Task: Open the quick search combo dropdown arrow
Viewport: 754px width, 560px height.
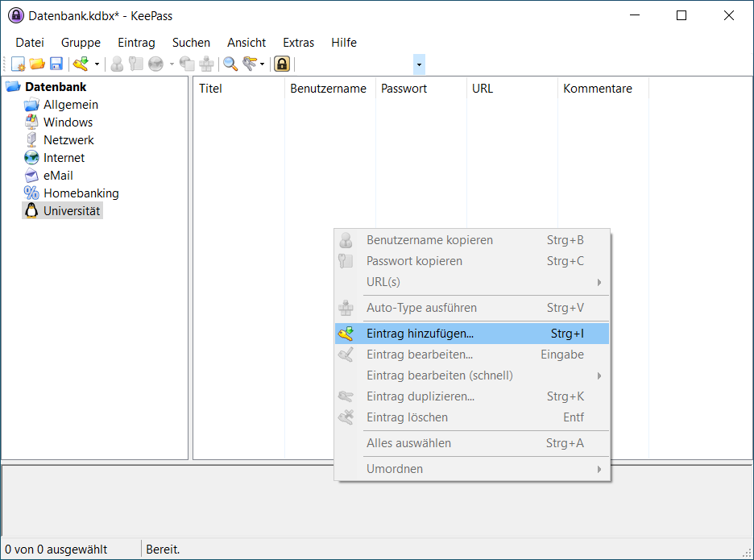Action: point(419,64)
